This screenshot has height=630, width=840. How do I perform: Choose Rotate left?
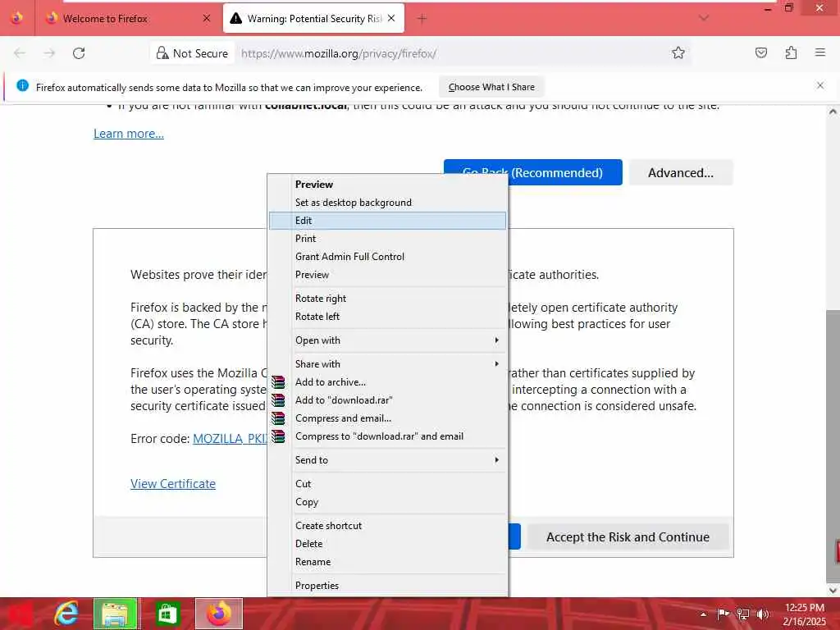(387, 317)
